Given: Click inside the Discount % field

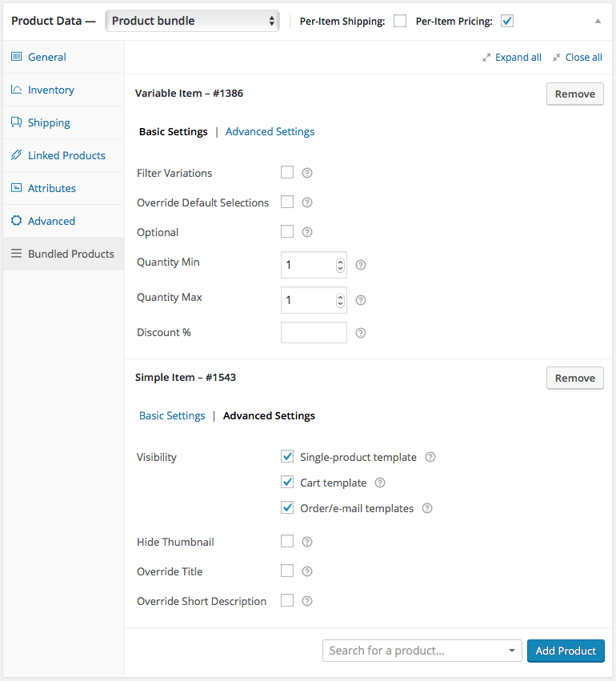Looking at the screenshot, I should coord(314,332).
